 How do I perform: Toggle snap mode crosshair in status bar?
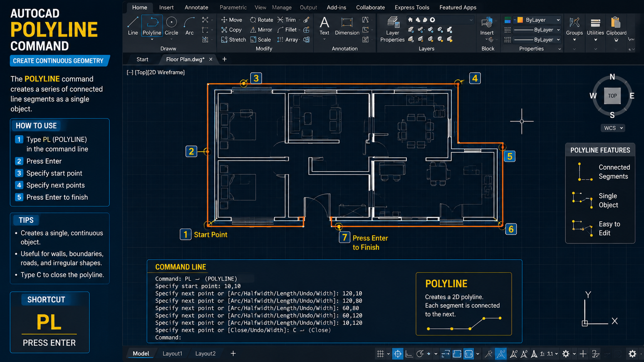398,354
